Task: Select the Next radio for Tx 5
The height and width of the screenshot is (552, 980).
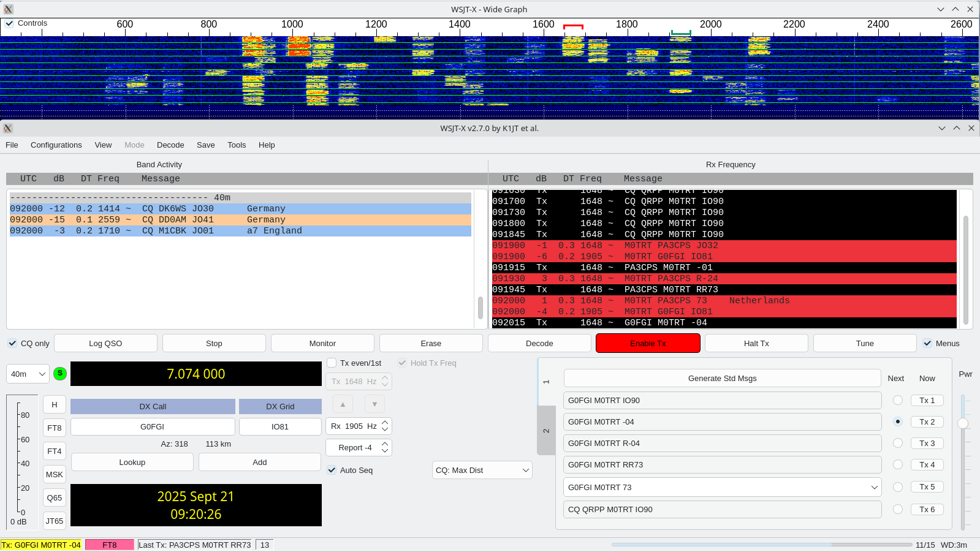Action: pos(898,487)
